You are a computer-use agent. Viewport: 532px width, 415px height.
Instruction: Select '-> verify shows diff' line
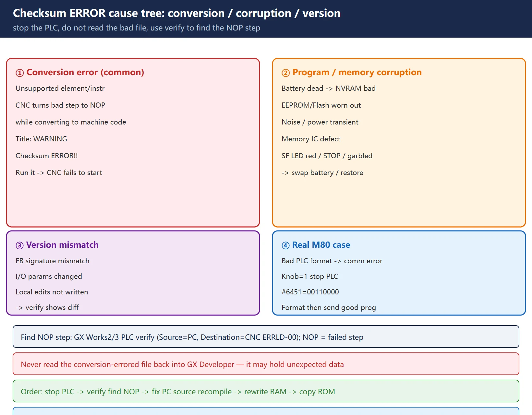coord(47,308)
